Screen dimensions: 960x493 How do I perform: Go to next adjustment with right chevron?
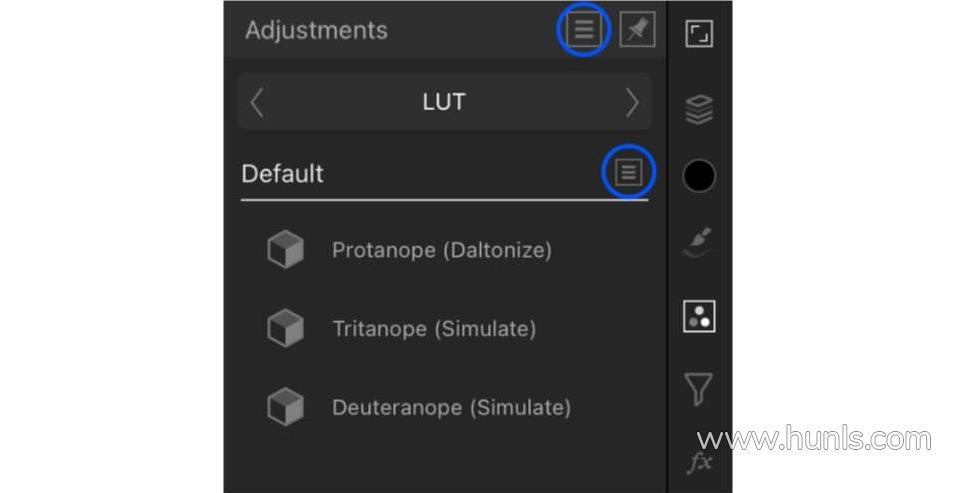(x=632, y=102)
